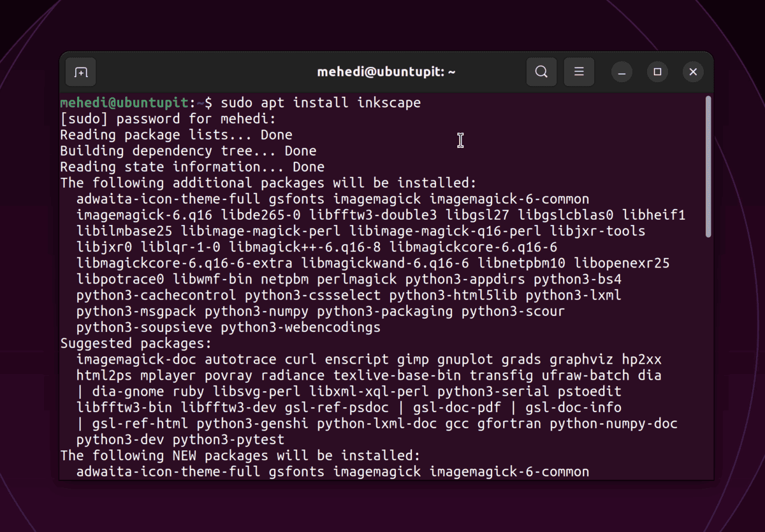Open the terminal search
Image resolution: width=765 pixels, height=532 pixels.
pos(541,72)
